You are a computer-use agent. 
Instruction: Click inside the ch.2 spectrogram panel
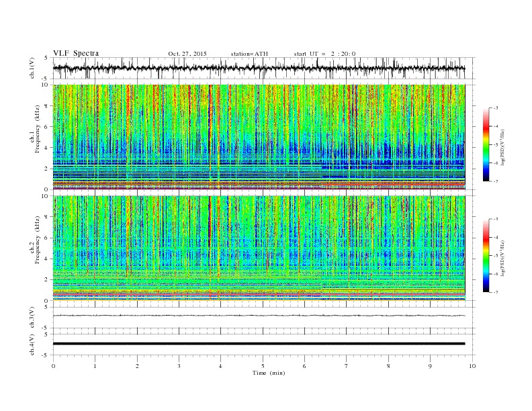259,248
